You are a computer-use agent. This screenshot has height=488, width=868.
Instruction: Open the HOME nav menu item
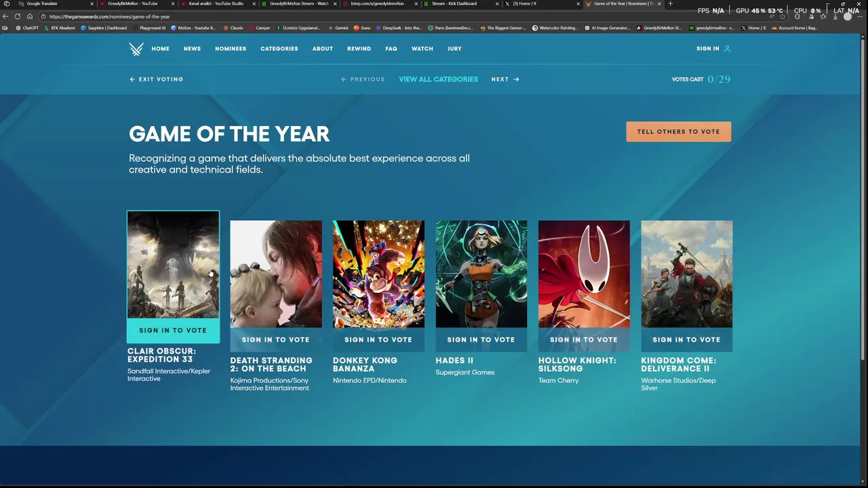pos(161,49)
